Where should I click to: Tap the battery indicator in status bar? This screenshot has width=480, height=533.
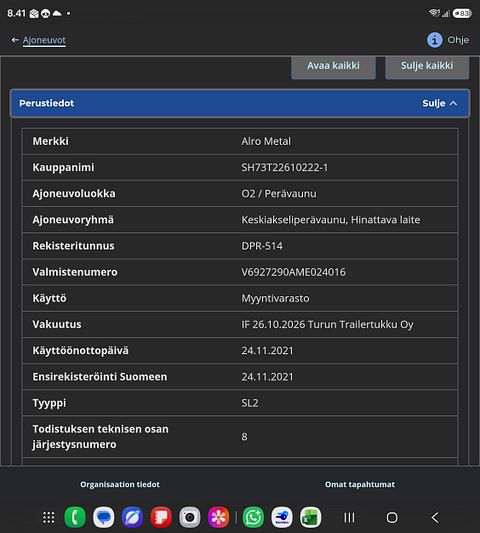click(462, 13)
